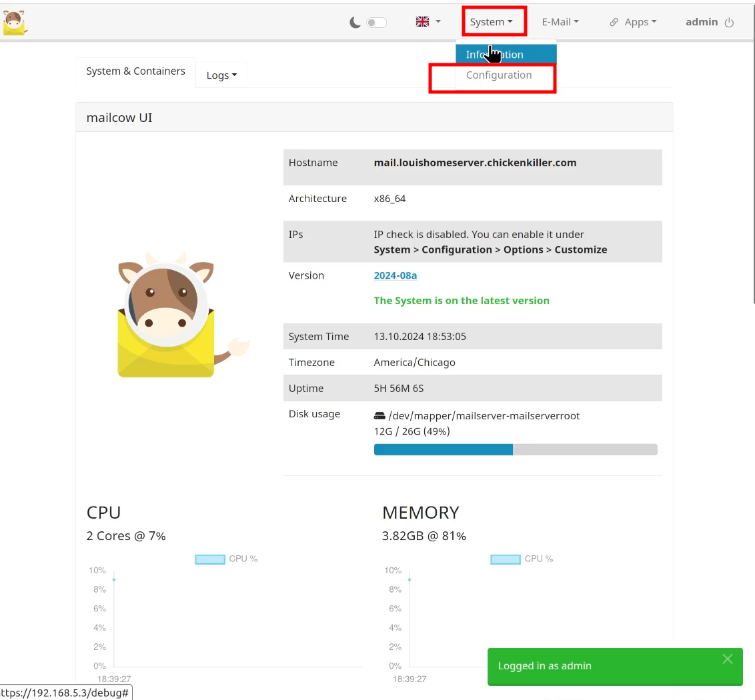Click the green latest version status text

[462, 301]
